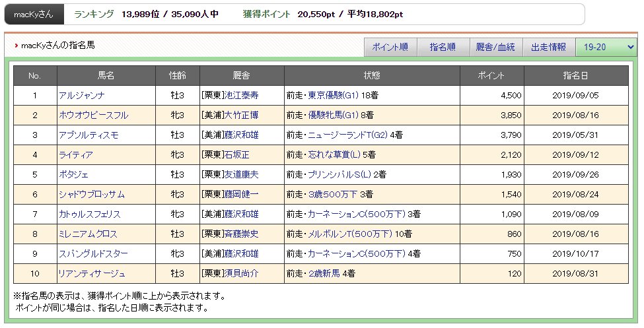Select points value 4,500
The image size is (644, 328).
pyautogui.click(x=511, y=96)
